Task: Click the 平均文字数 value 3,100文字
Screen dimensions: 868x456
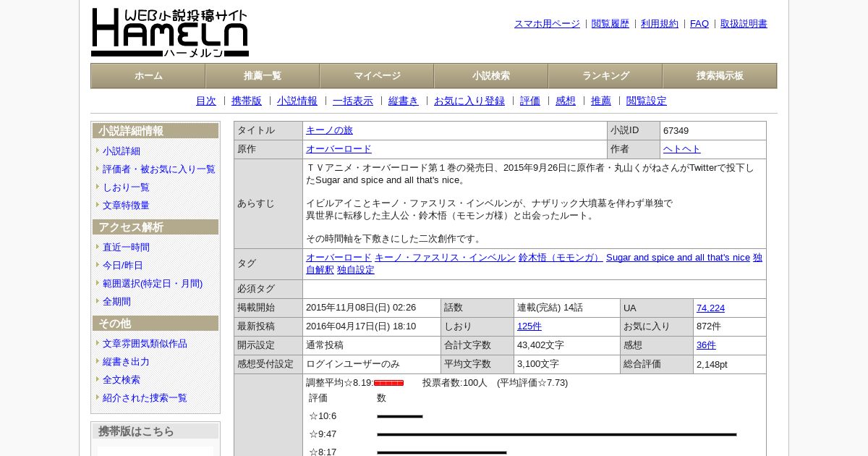Action: pyautogui.click(x=538, y=364)
